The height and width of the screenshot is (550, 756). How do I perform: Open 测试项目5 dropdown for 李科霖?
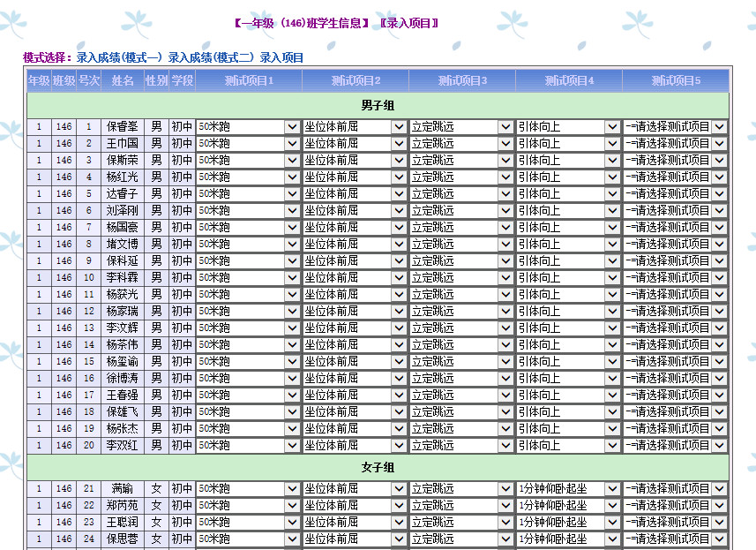(x=676, y=278)
